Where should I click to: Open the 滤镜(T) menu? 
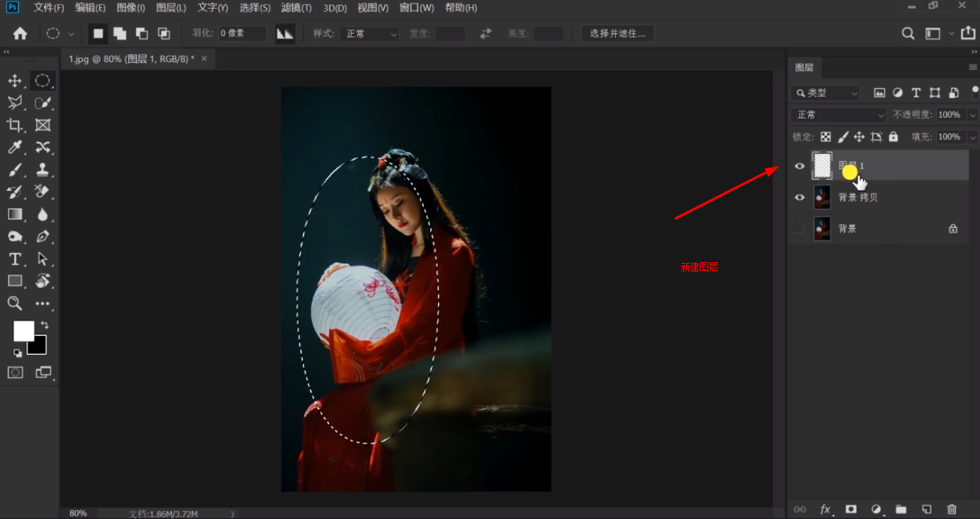click(x=296, y=8)
